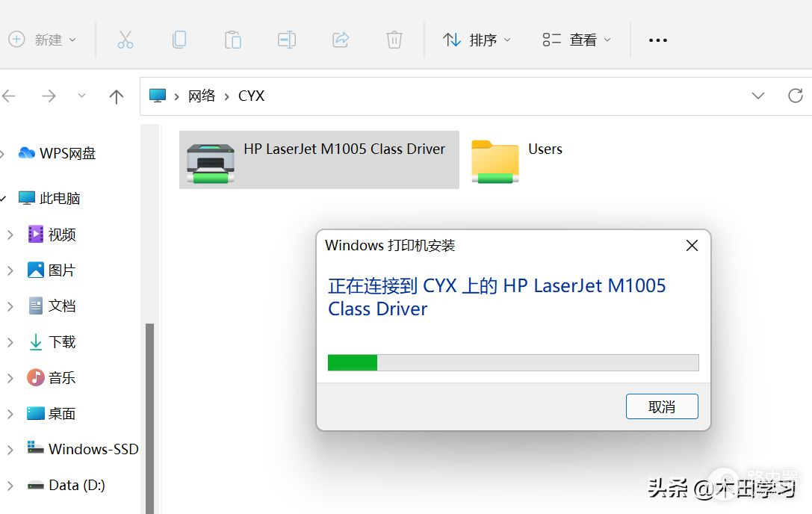Select 此电脑 in the navigation pane
This screenshot has height=514, width=812.
point(50,199)
